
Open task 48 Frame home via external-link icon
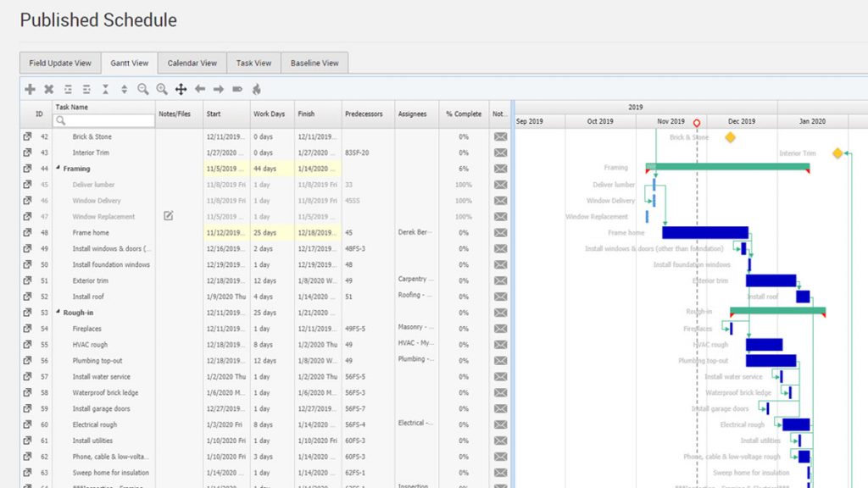tap(26, 232)
